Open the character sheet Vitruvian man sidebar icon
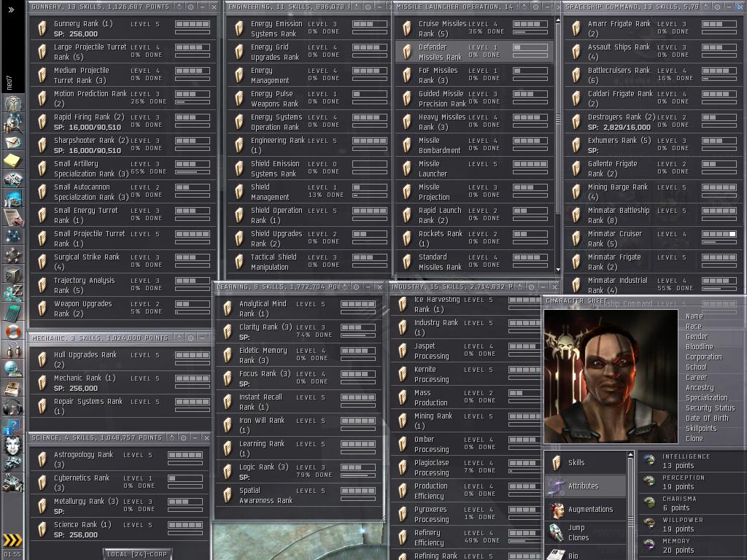The width and height of the screenshot is (747, 560). coord(13,103)
